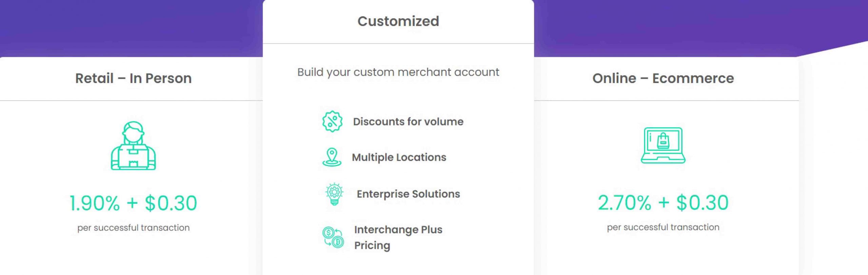Click "Build your custom merchant account" text
The image size is (868, 275).
(398, 72)
